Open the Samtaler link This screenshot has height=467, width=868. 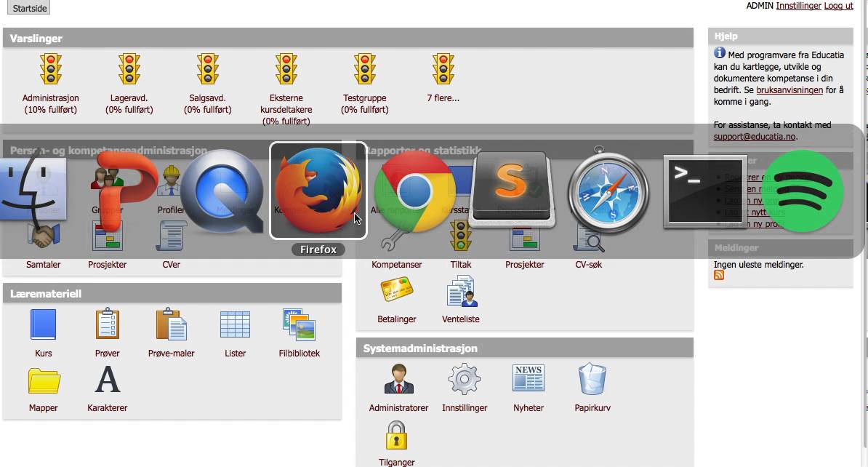[x=43, y=264]
